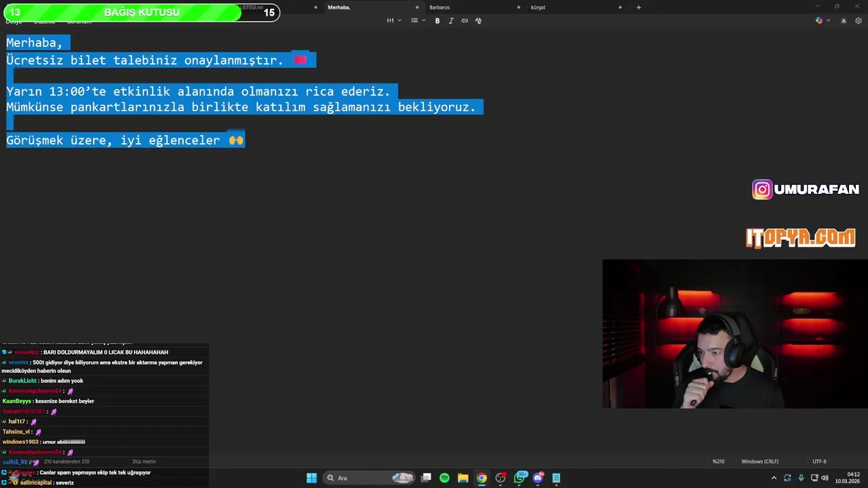This screenshot has height=488, width=868.
Task: Click the microphone tray icon
Action: [801, 478]
